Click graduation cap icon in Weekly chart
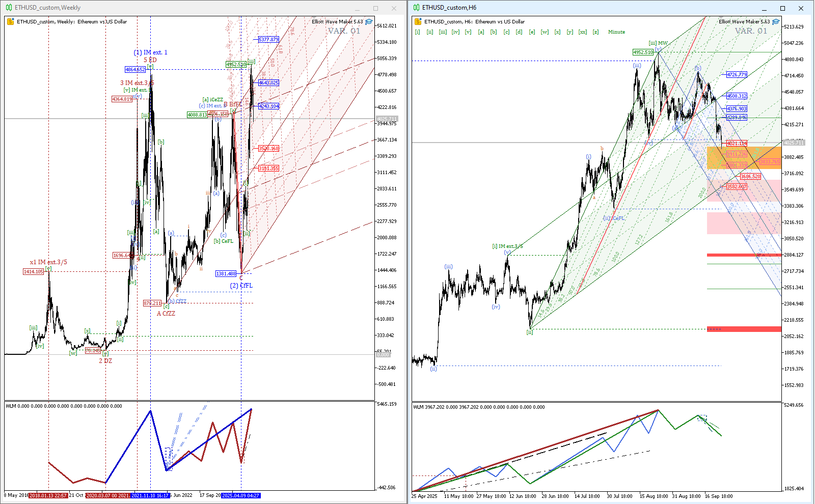 369,21
